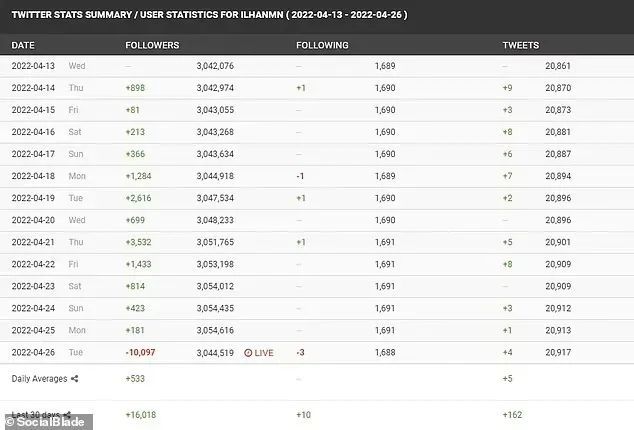The height and width of the screenshot is (430, 634).
Task: Click the +1,284 follower change
Action: tap(138, 176)
